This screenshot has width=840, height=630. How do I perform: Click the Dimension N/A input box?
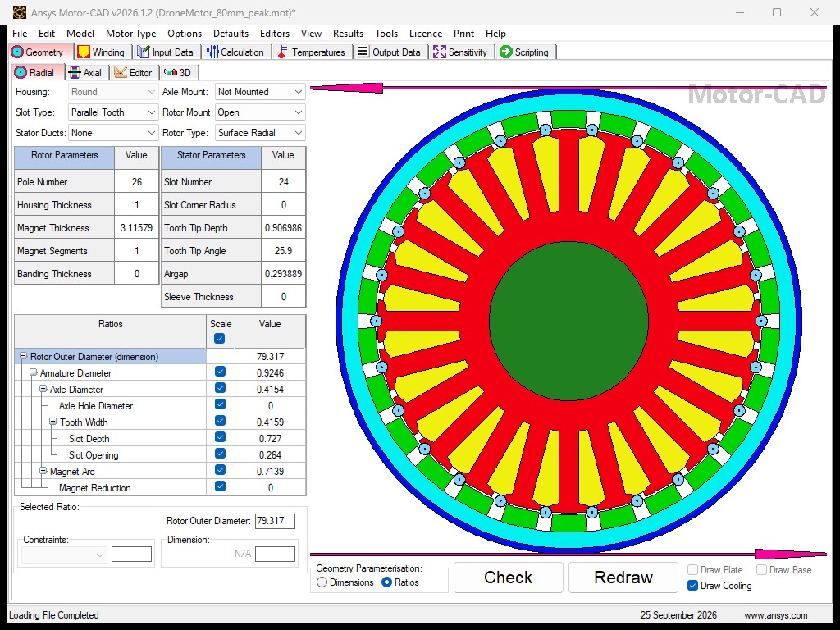pos(275,554)
